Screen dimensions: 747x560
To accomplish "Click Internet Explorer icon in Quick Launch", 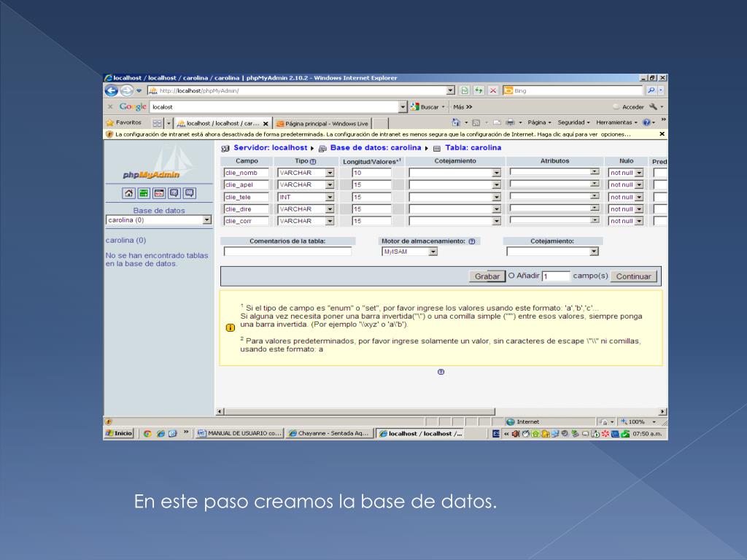I will point(160,433).
